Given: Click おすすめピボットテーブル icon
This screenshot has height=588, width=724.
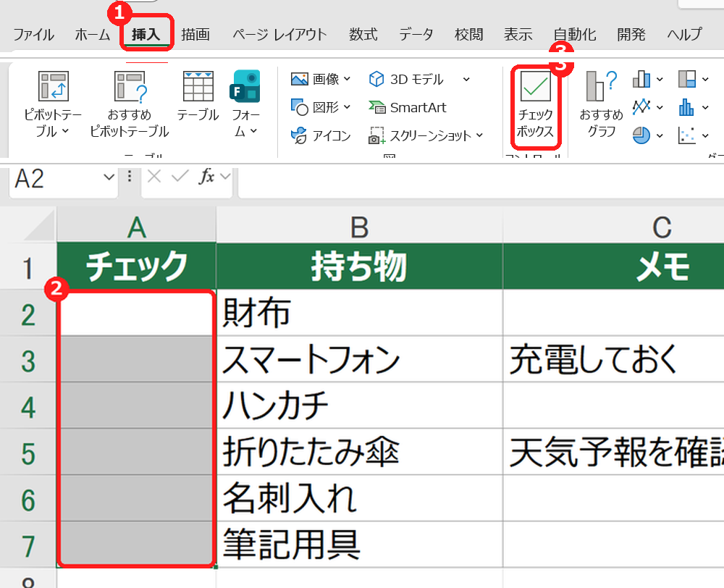Looking at the screenshot, I should [x=130, y=86].
